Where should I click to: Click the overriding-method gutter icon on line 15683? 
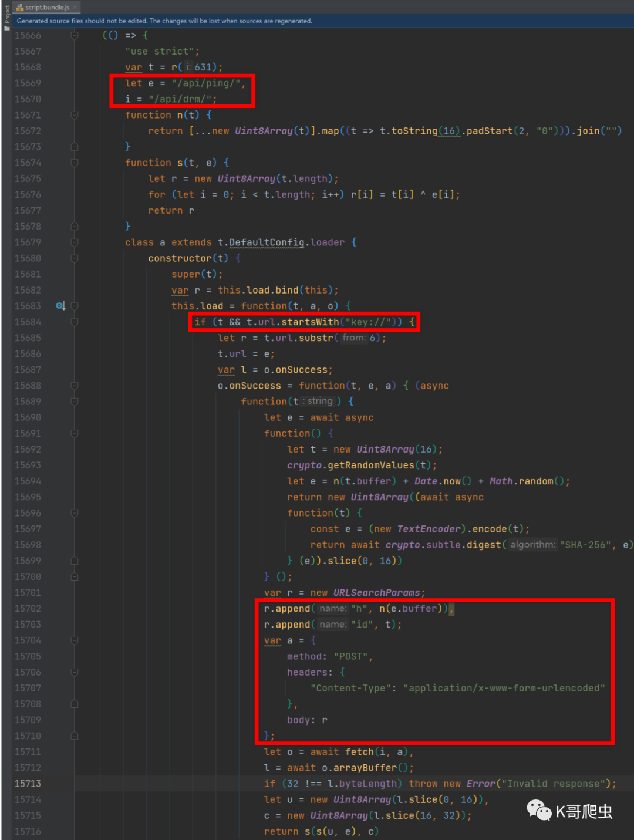click(x=60, y=306)
